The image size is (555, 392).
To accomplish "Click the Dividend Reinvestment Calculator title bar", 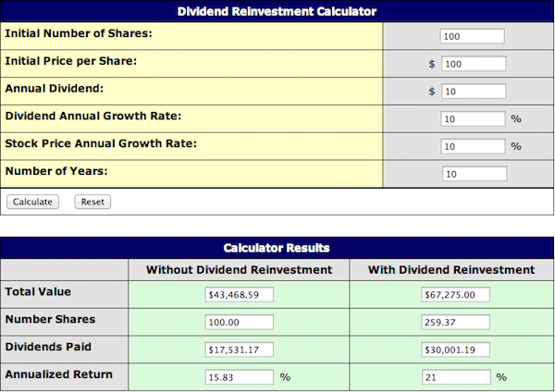I will 277,11.
